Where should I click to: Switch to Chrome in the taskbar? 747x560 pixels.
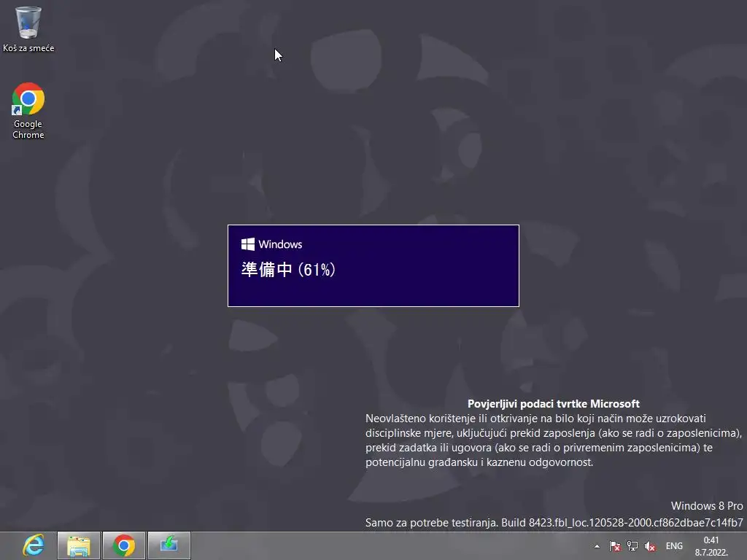point(124,545)
